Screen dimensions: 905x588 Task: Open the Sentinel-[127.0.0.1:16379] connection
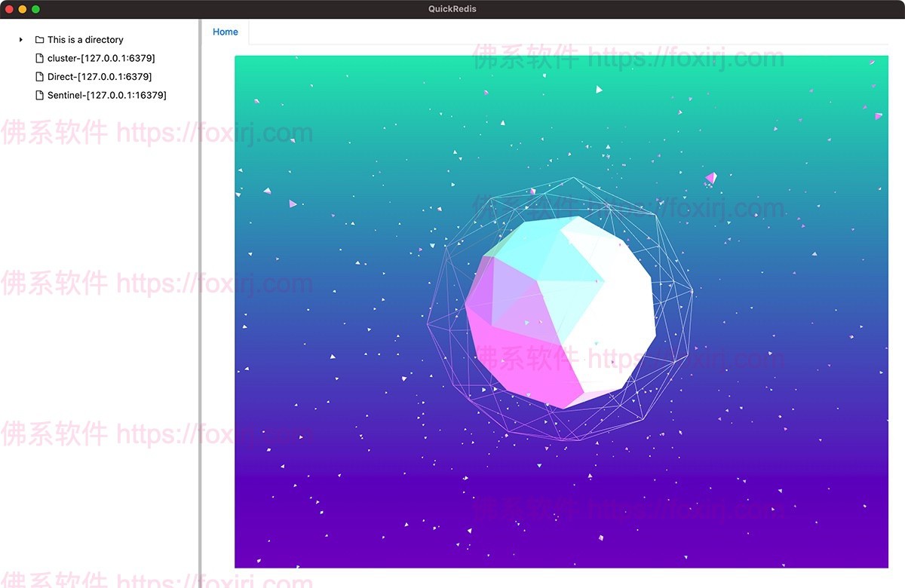click(106, 95)
